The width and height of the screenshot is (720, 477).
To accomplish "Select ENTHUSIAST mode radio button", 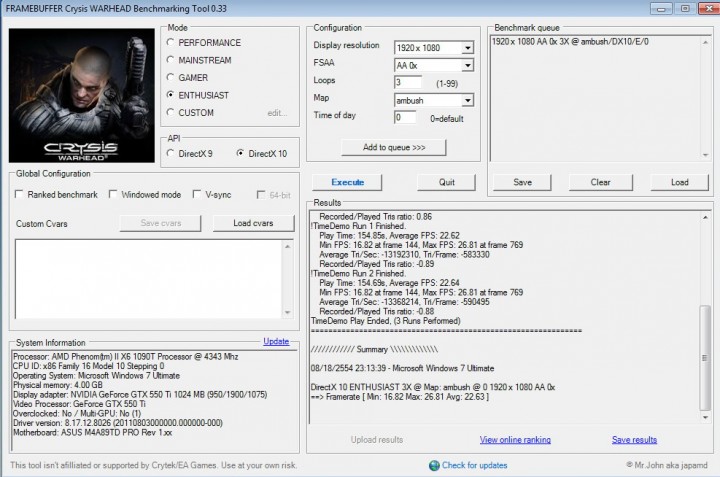I will click(170, 95).
